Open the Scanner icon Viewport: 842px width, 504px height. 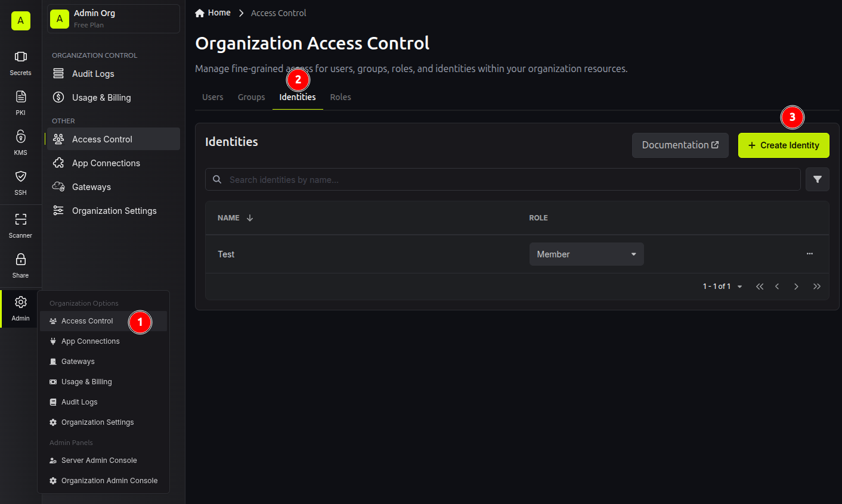click(x=21, y=219)
